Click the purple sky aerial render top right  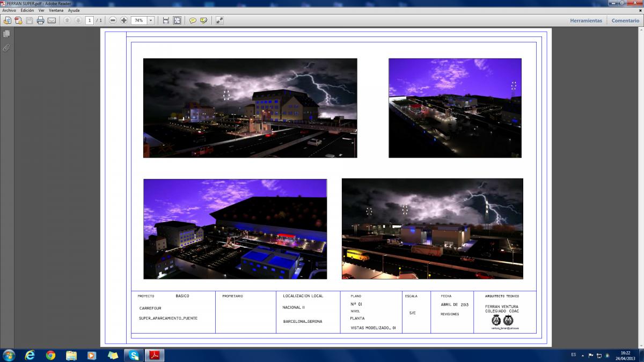coord(455,108)
